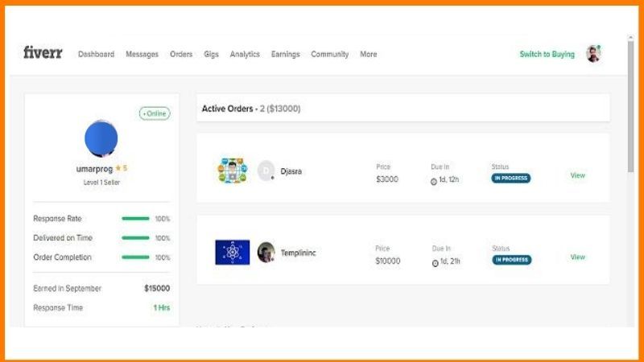Click the Response Rate progress bar

[135, 219]
